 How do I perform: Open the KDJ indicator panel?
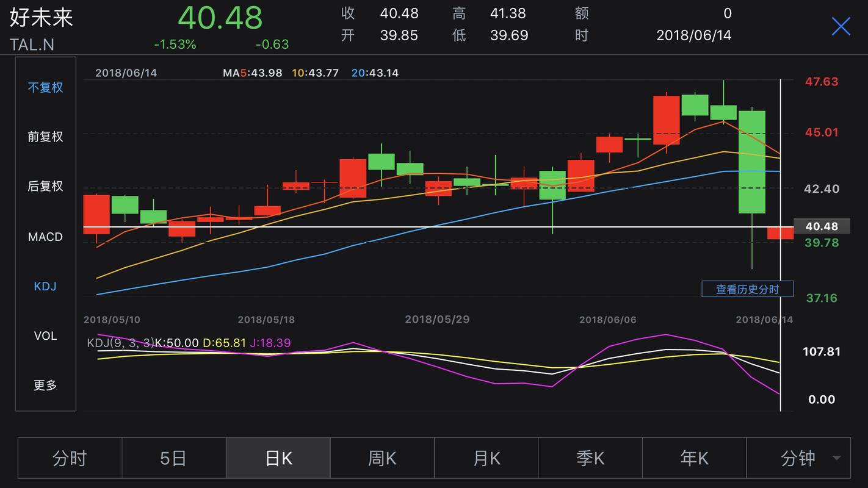tap(45, 285)
